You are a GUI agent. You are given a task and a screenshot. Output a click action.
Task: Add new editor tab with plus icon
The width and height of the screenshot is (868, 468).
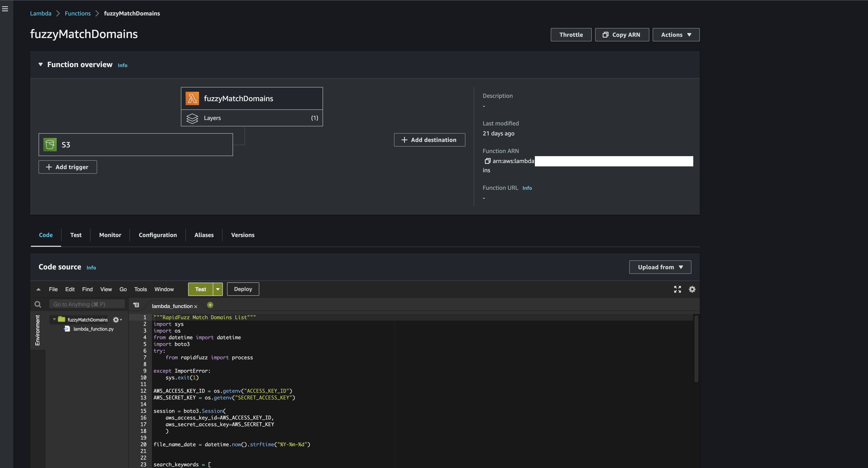point(210,305)
